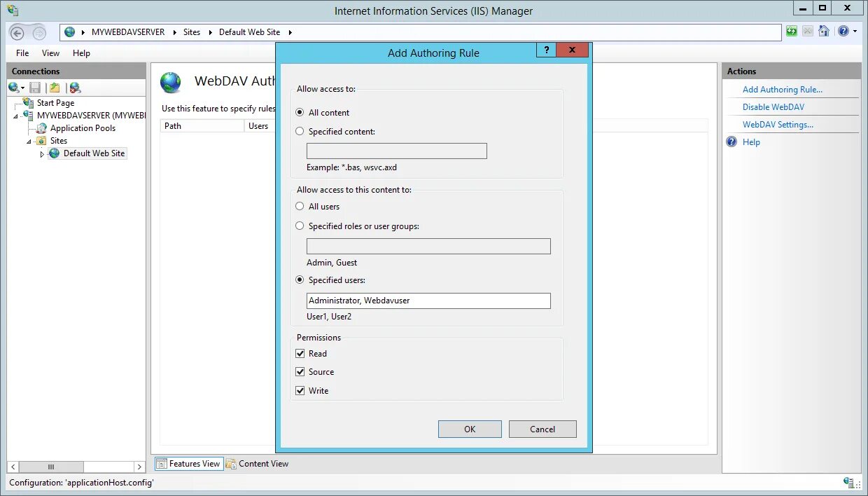Open dropdown arrow next to toolbar Help
Viewport: 868px width, 496px height.
point(855,32)
